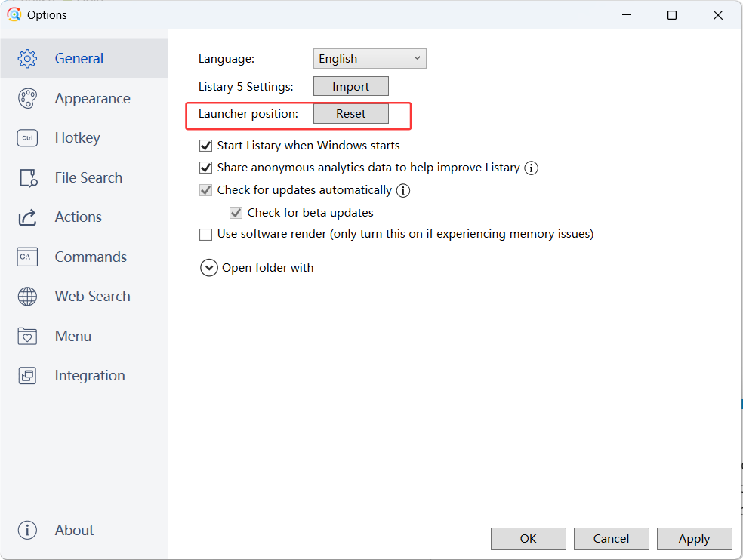Click the Appearance palette icon
The image size is (743, 560).
27,99
